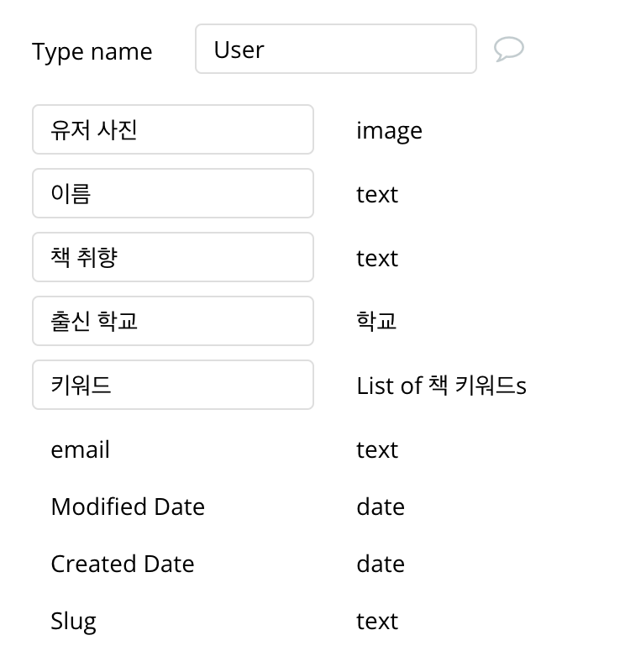Select the text type beside 책 취향

click(376, 259)
